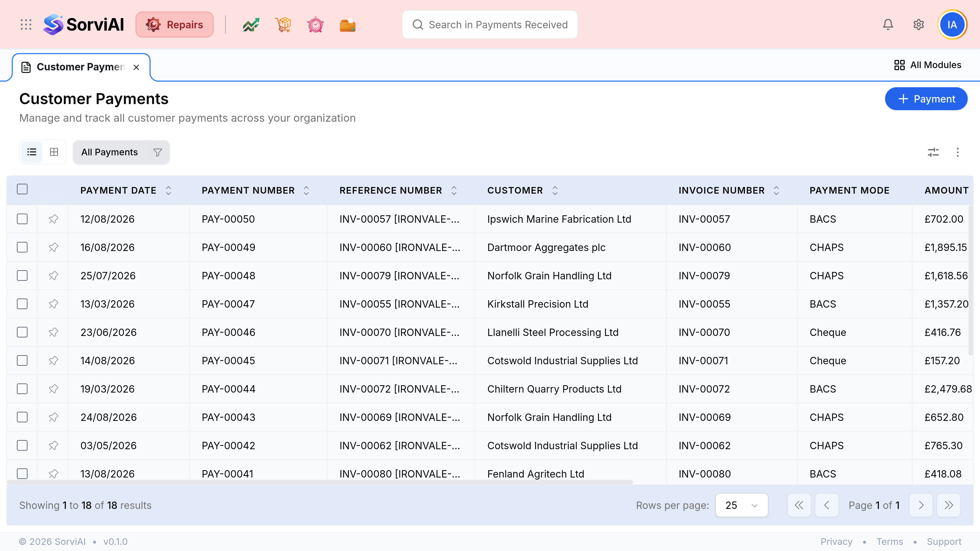Switch to grid view
Image resolution: width=980 pixels, height=551 pixels.
[x=54, y=152]
